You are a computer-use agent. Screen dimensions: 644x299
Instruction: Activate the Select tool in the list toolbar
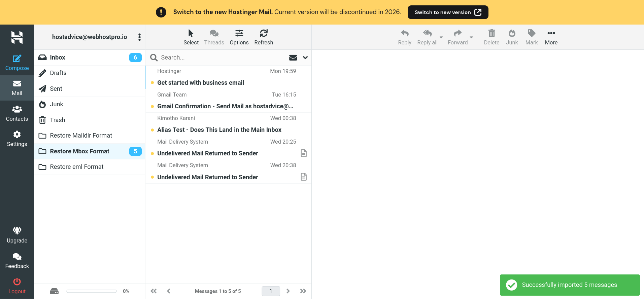point(191,37)
